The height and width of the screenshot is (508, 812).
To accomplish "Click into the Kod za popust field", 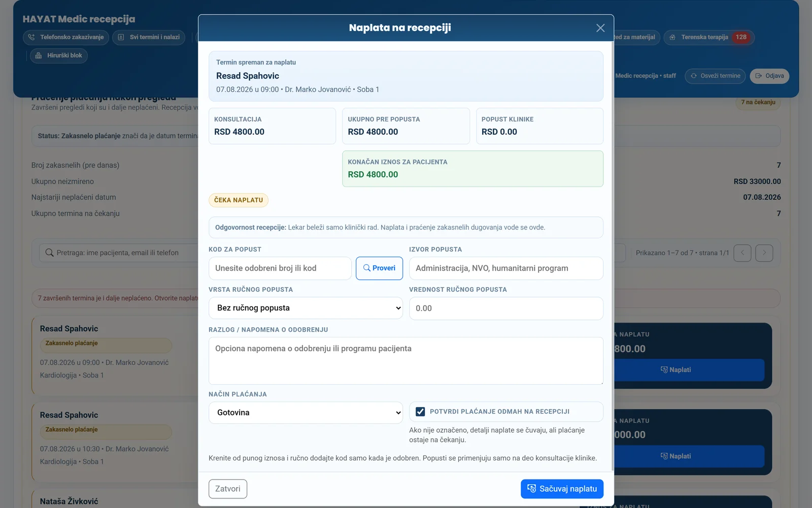I will point(280,268).
